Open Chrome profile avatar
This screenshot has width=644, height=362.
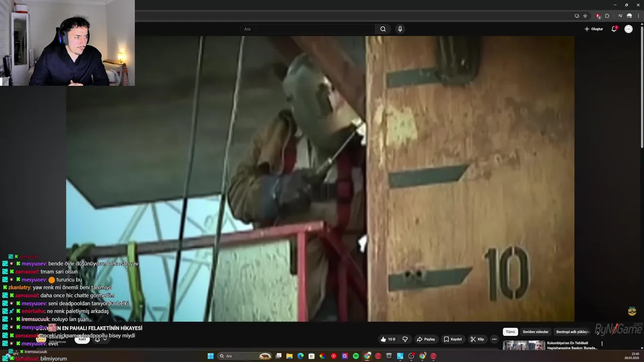tap(629, 16)
